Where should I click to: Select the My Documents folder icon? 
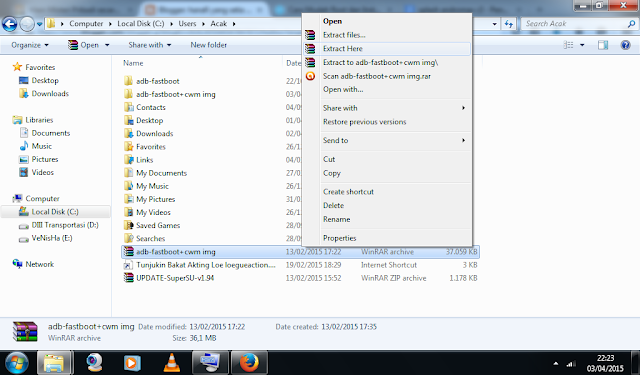[x=129, y=173]
